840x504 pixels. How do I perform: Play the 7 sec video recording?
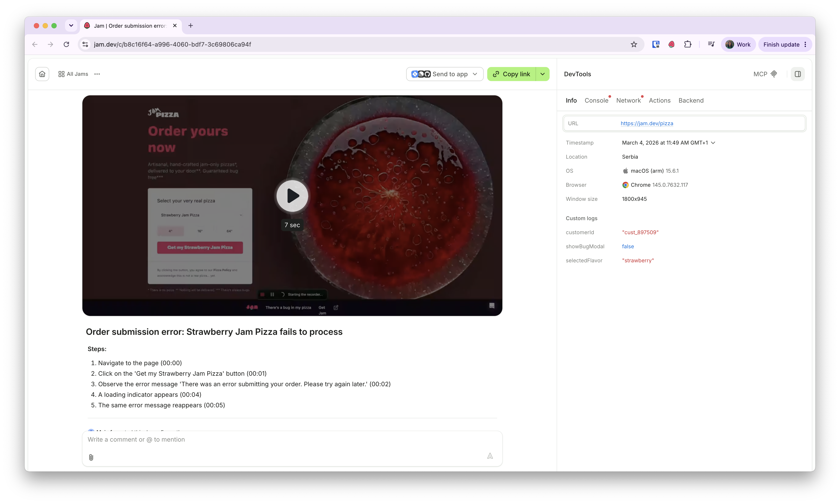tap(292, 196)
